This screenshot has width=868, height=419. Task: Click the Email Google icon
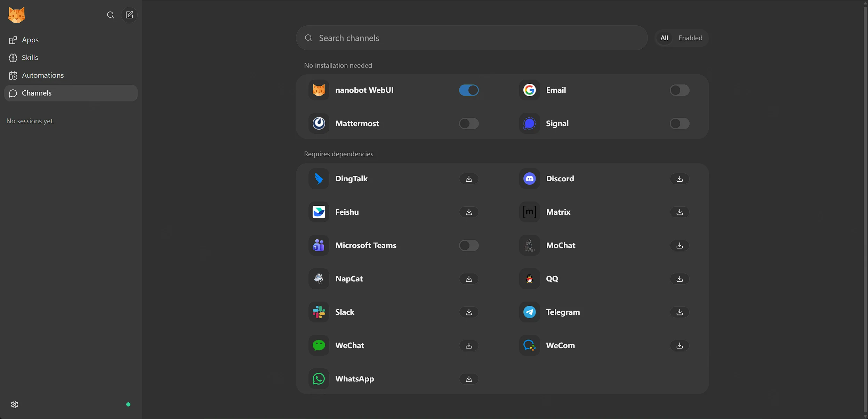coord(530,90)
